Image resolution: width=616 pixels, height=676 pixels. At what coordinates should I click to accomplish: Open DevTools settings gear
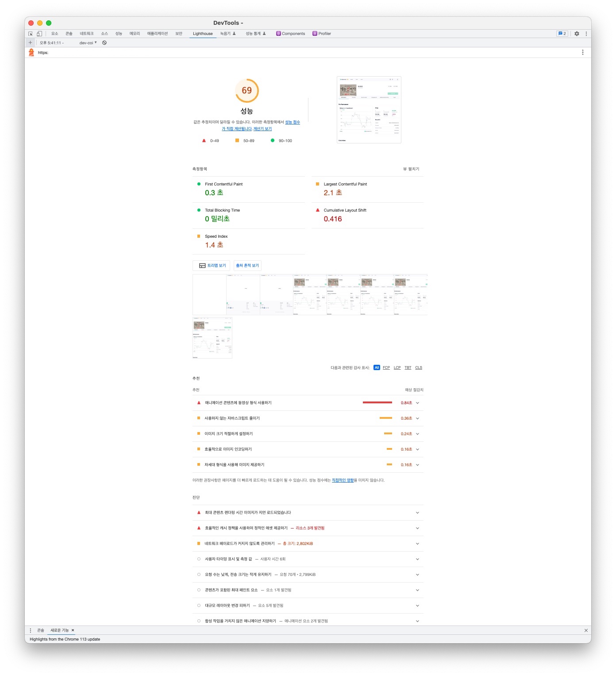click(x=577, y=34)
